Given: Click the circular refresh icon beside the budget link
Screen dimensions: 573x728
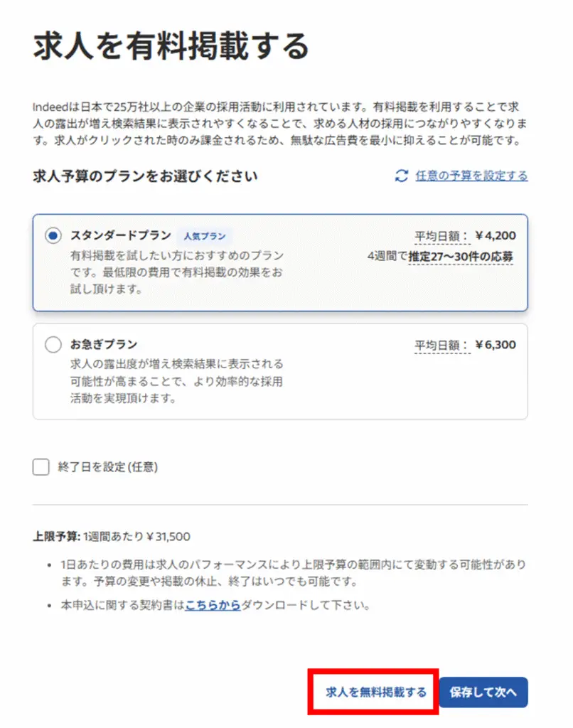Looking at the screenshot, I should click(x=402, y=176).
